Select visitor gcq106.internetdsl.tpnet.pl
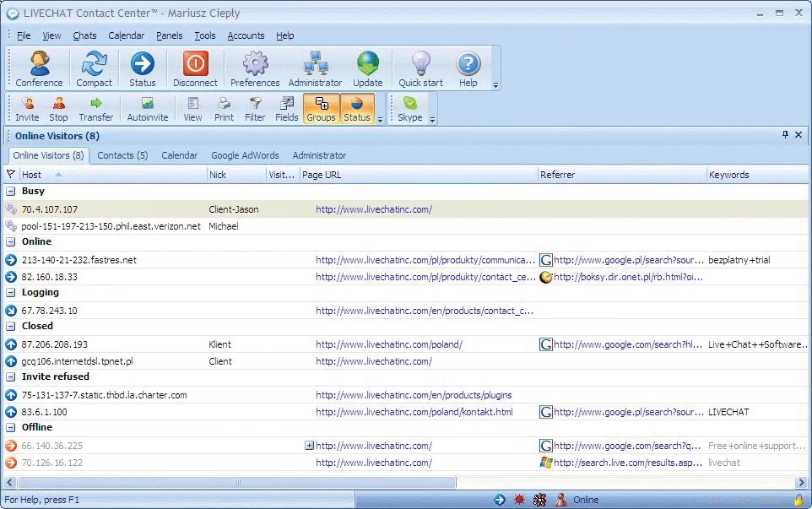Screen dimensions: 812x509 pyautogui.click(x=406, y=361)
